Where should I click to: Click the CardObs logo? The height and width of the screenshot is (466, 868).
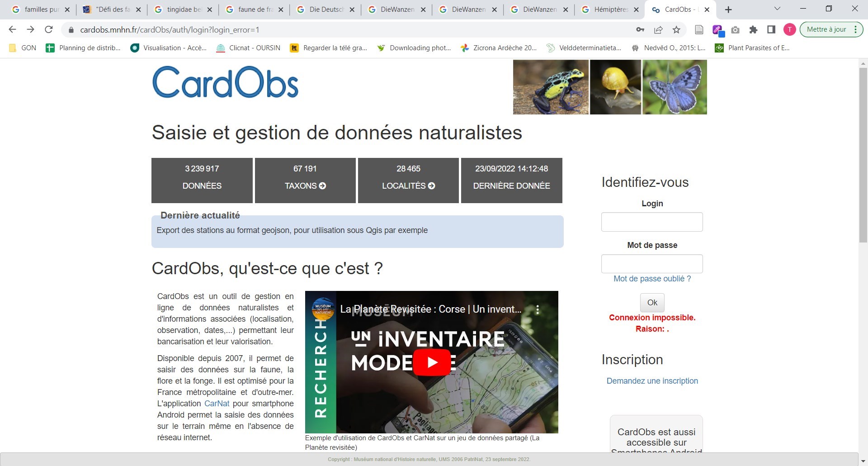click(x=225, y=82)
